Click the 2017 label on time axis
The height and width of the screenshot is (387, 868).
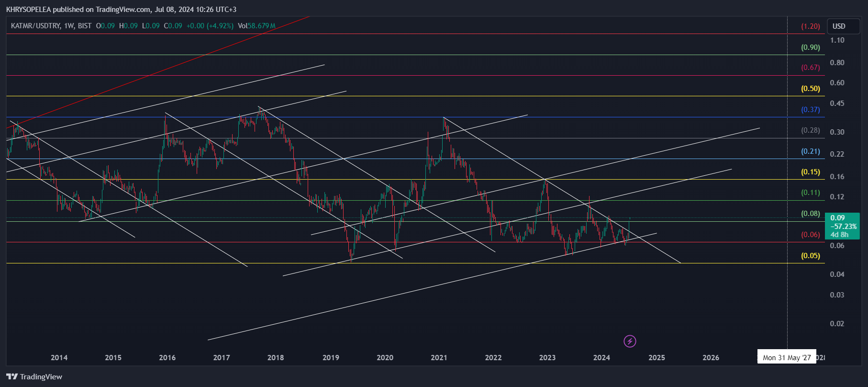coord(222,358)
